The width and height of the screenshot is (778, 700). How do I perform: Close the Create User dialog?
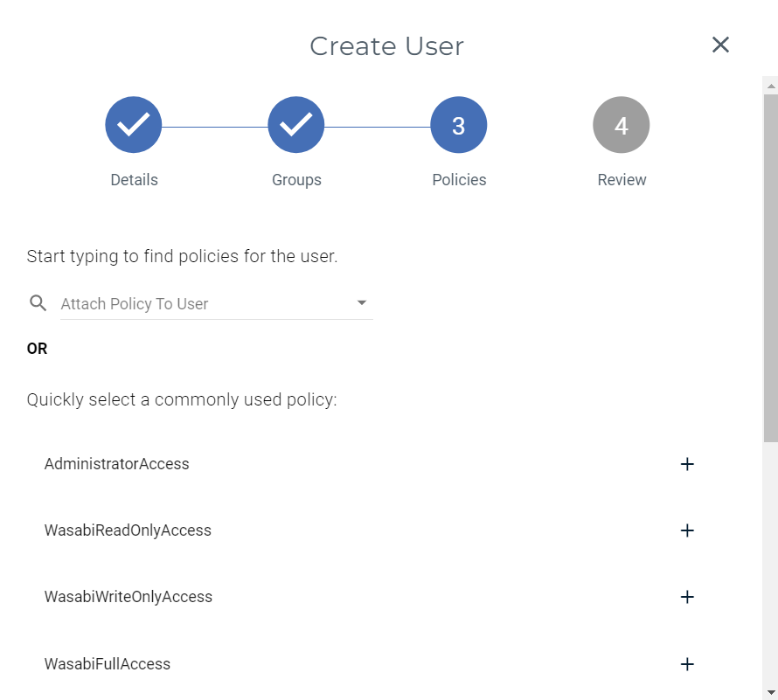[x=720, y=45]
